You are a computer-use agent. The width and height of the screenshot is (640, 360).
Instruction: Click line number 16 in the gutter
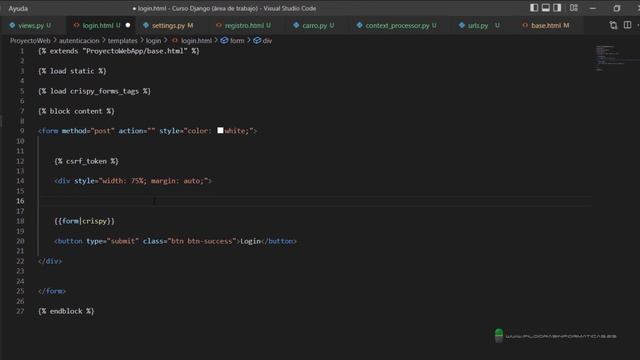[x=20, y=201]
